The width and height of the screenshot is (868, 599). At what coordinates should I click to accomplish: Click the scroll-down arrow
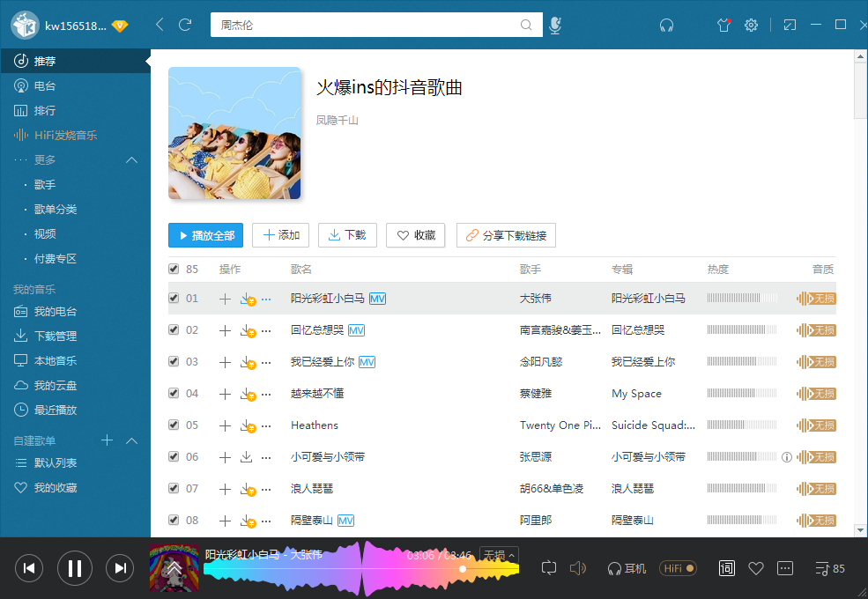tap(860, 530)
